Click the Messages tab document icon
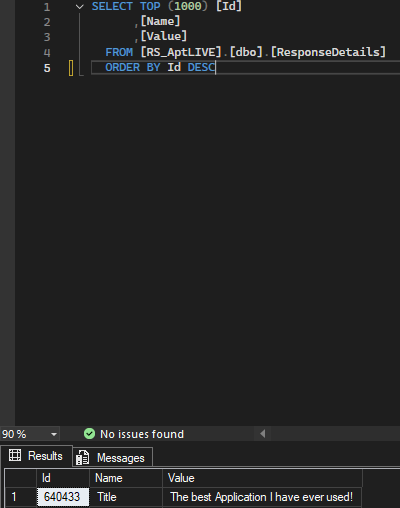Viewport: 400px width, 508px height. click(82, 457)
